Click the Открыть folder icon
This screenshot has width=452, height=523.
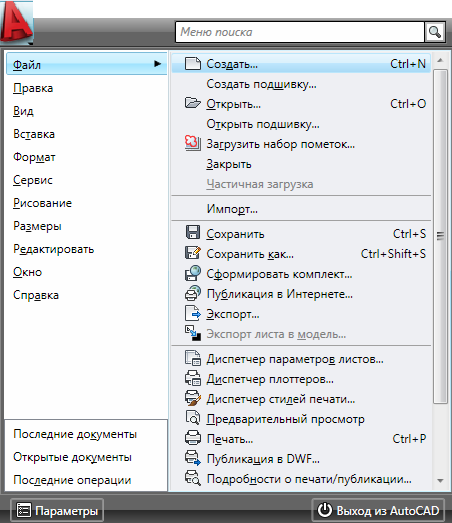coord(193,103)
